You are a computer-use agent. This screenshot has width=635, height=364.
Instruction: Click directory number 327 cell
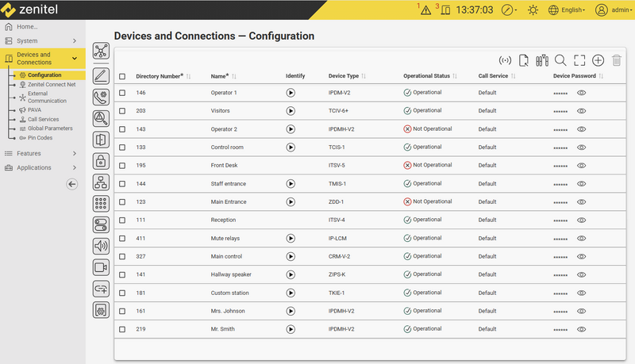pos(141,256)
